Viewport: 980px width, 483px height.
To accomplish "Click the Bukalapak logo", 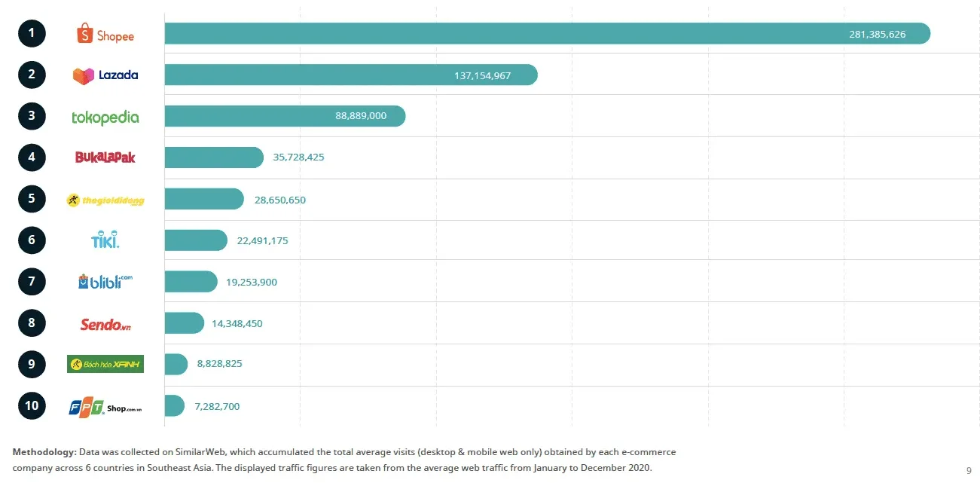I will pyautogui.click(x=105, y=157).
